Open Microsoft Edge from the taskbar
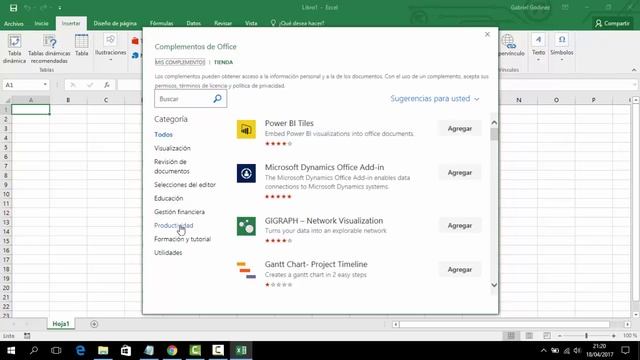The image size is (640, 360). [x=80, y=350]
